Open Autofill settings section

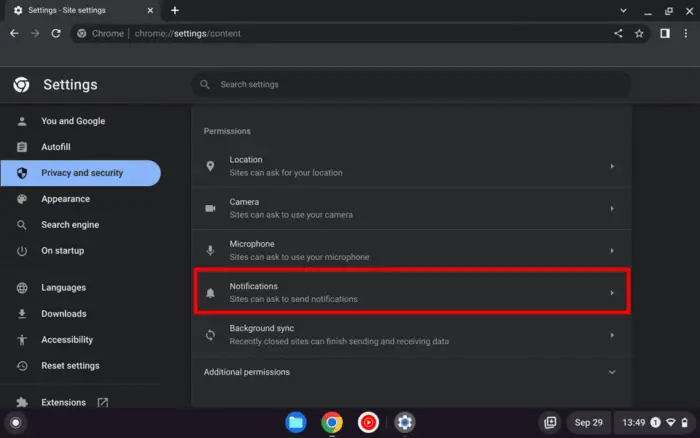coord(80,147)
